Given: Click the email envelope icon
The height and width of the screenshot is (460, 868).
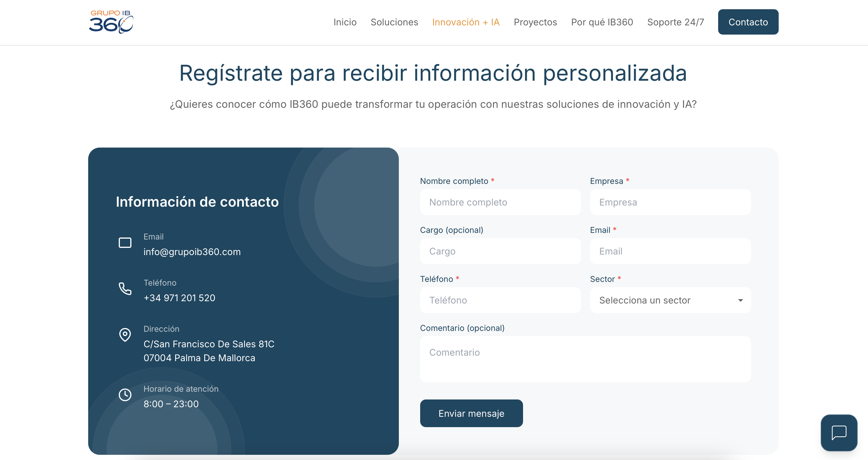Looking at the screenshot, I should pyautogui.click(x=125, y=242).
